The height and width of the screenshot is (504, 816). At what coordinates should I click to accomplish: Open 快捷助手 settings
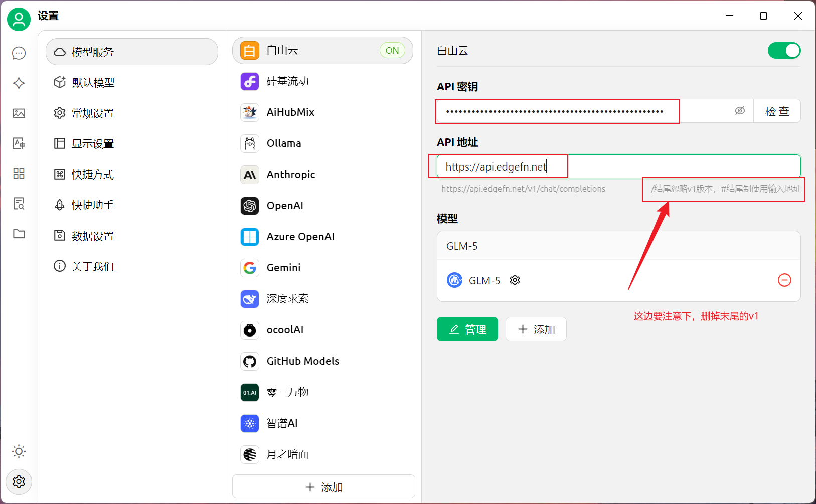point(132,205)
